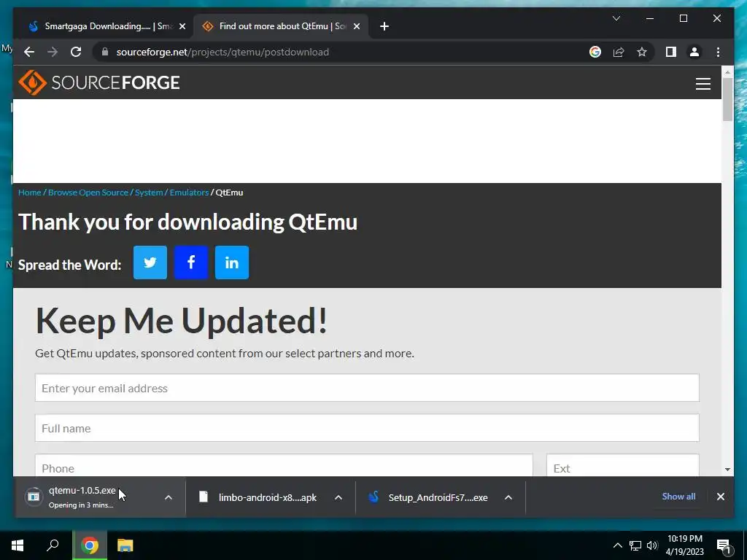Switch to the Smartgaga Downloading tab
The image size is (747, 560).
click(x=107, y=26)
